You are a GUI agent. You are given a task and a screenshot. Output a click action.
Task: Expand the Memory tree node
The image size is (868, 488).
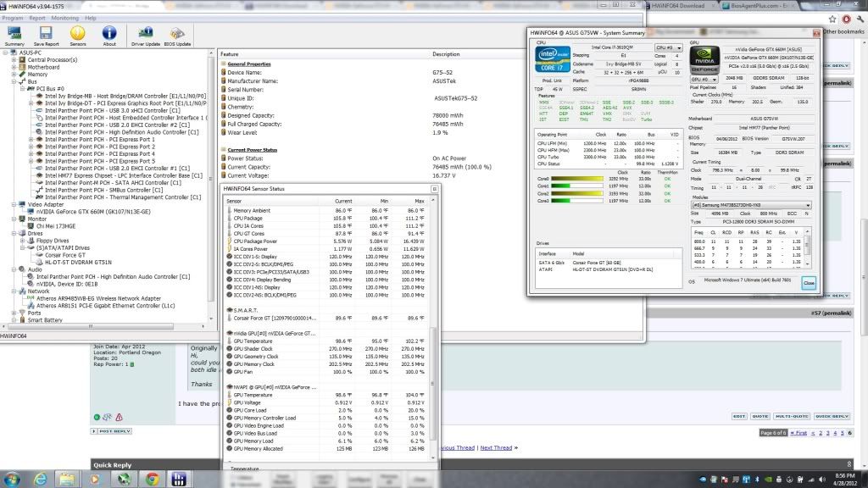[x=14, y=75]
